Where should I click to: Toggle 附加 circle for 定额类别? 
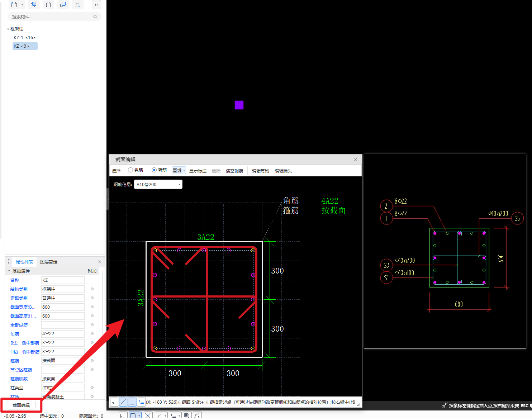coord(92,298)
